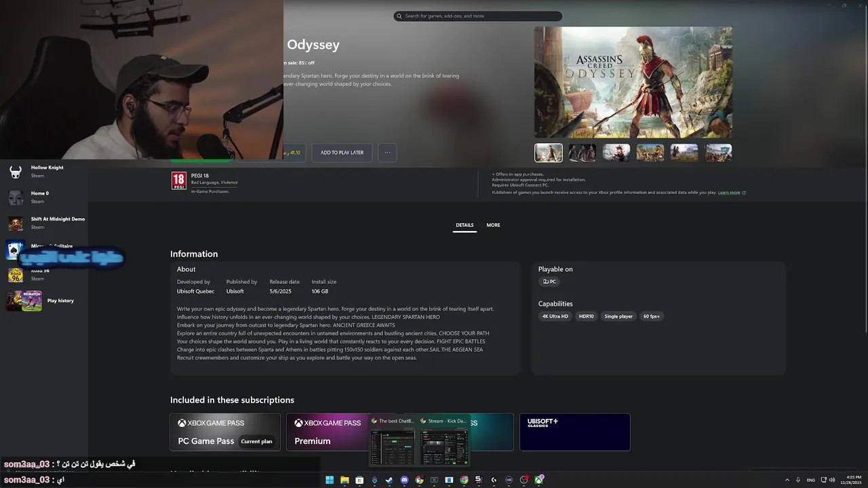
Task: Show hidden system tray icons
Action: [x=787, y=480]
